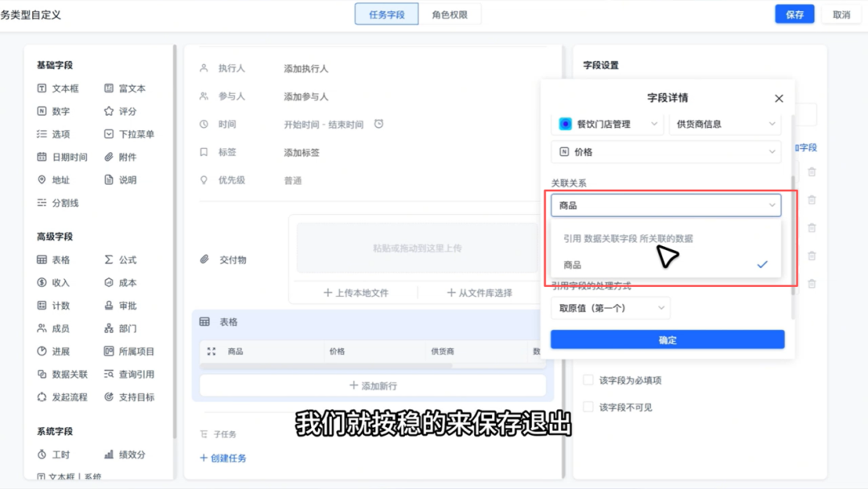Screen dimensions: 868x489
Task: Check 该字段为必填项 checkbox
Action: (x=588, y=380)
